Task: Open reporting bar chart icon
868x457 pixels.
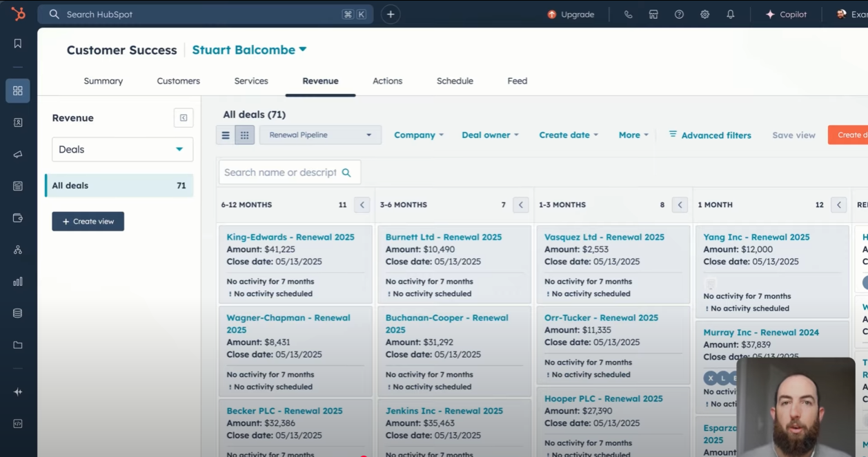Action: click(x=18, y=282)
